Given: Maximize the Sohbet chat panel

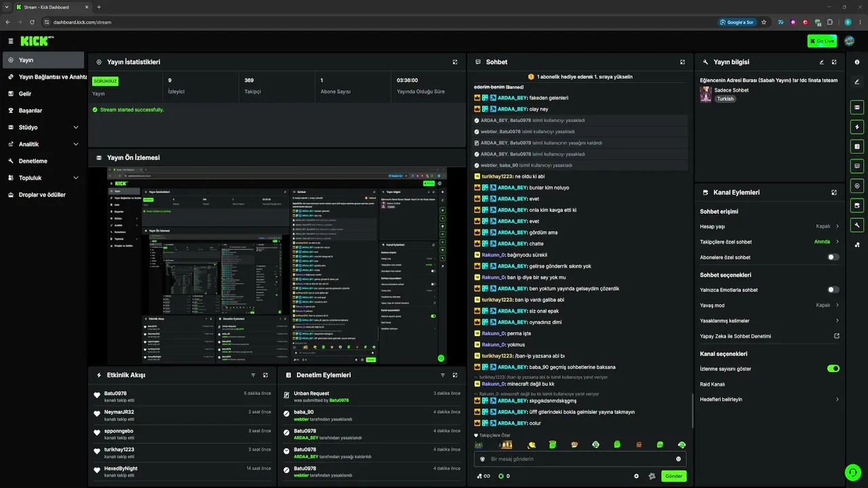Looking at the screenshot, I should (x=682, y=62).
